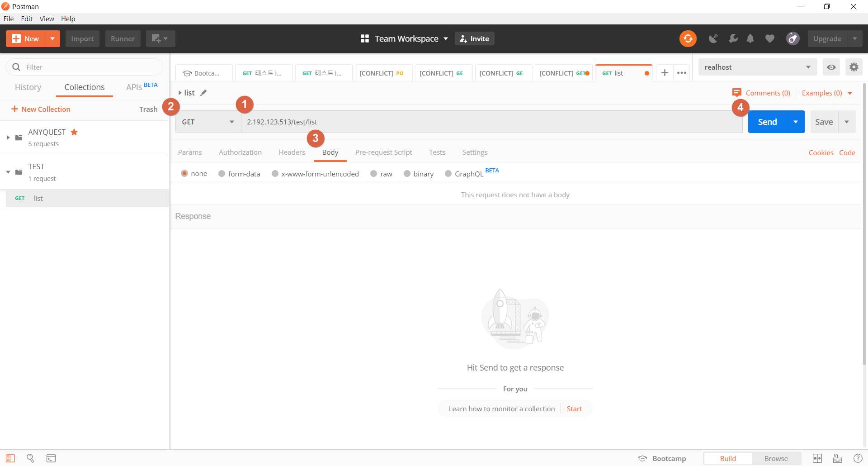
Task: Open the tab options ellipsis
Action: click(x=682, y=73)
